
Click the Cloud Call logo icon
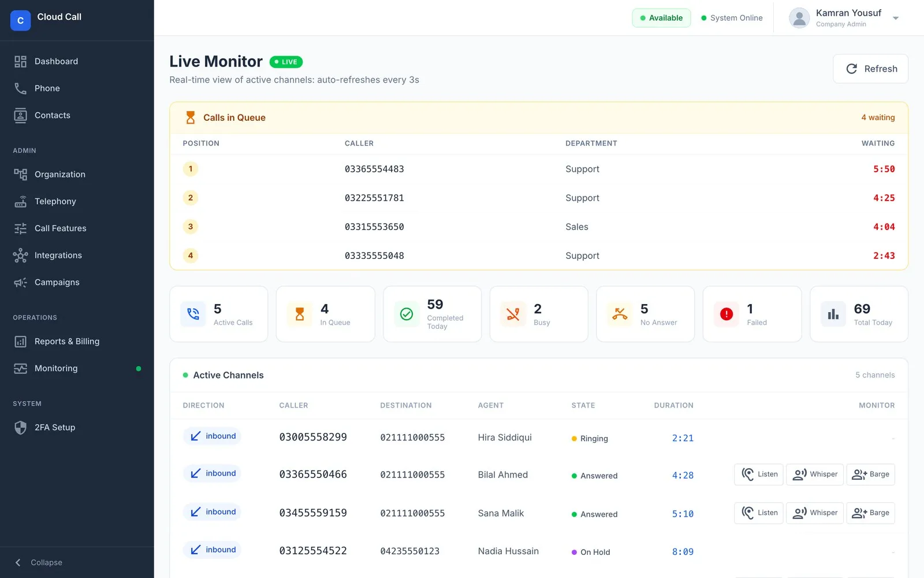20,20
